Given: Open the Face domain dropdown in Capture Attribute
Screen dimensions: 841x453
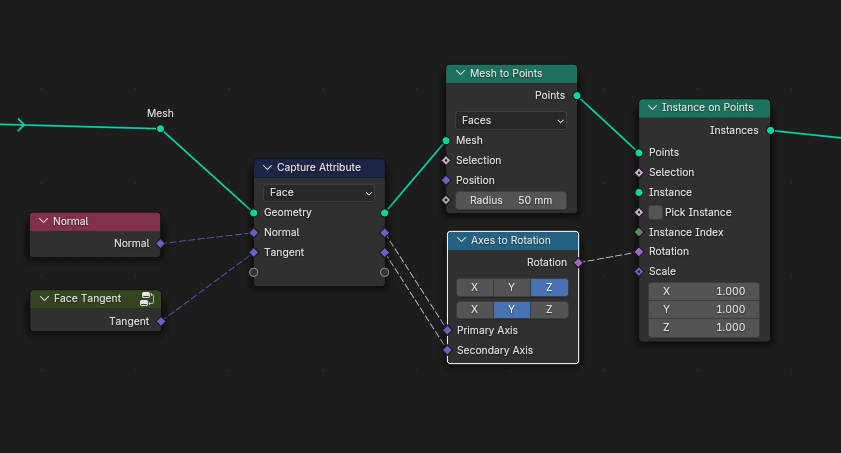Looking at the screenshot, I should click(319, 192).
